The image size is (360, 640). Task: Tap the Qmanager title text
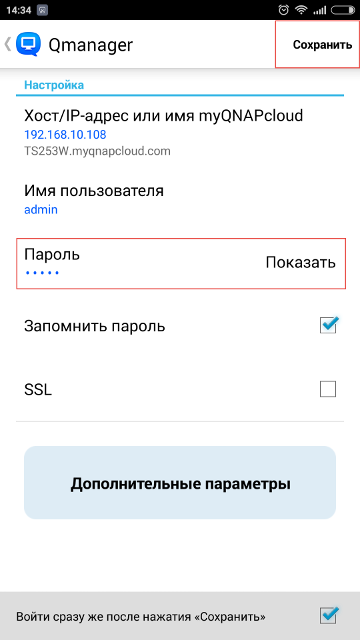[91, 45]
